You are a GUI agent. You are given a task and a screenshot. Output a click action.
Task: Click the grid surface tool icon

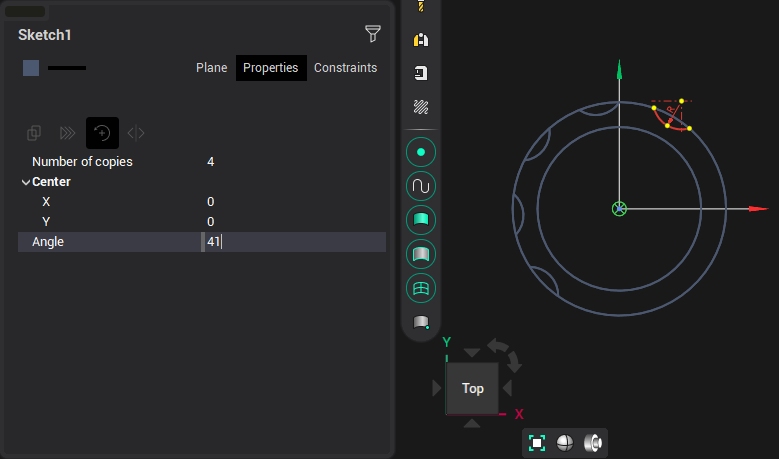[x=421, y=288]
